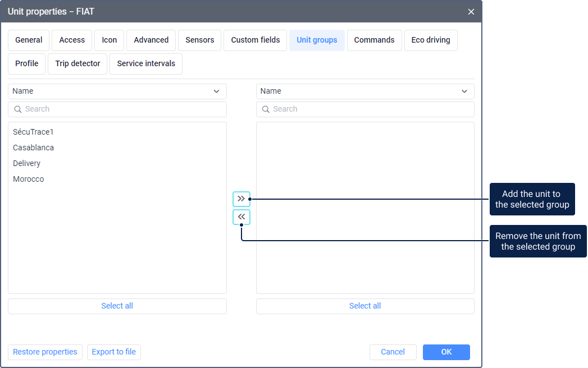Click the left Search field
The width and height of the screenshot is (588, 368).
tap(117, 109)
